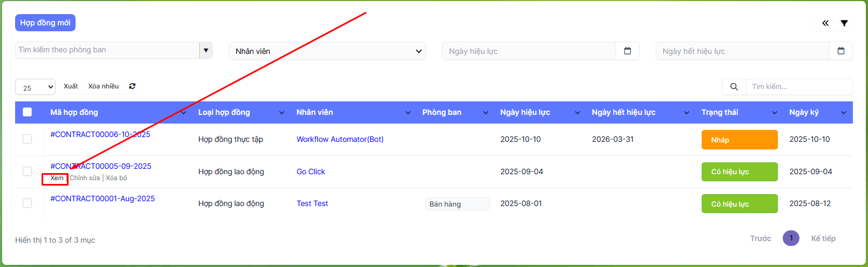
Task: Click the filter funnel icon
Action: pos(844,23)
